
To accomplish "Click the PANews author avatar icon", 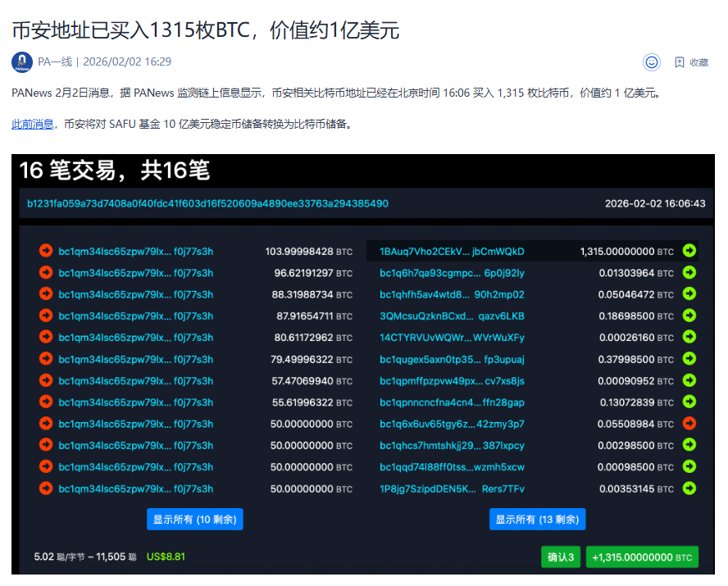I will [22, 61].
